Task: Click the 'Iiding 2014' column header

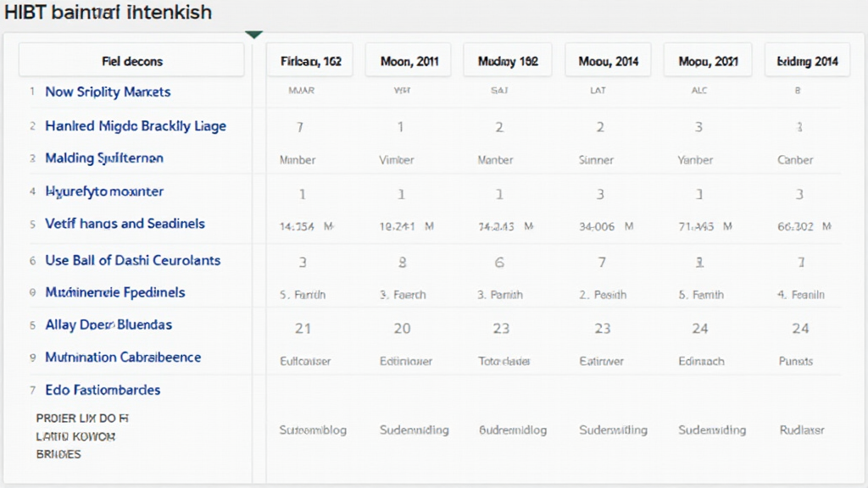Action: pos(807,61)
